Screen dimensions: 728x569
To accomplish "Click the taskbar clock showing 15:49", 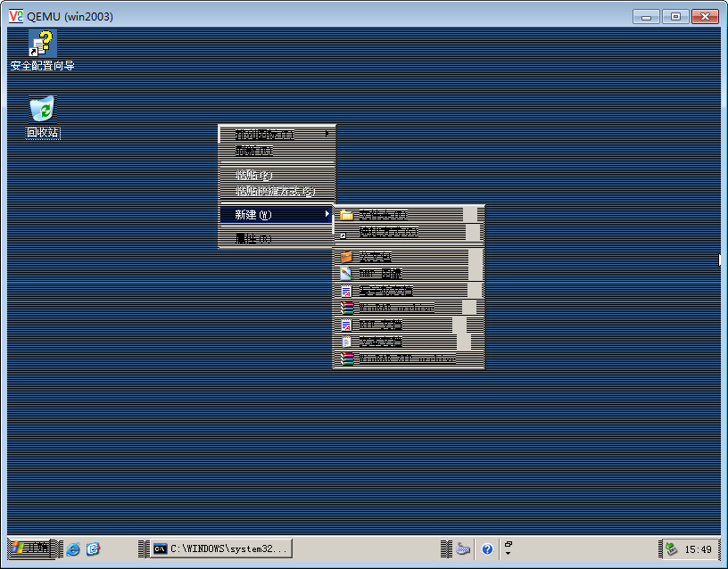I will pyautogui.click(x=699, y=549).
